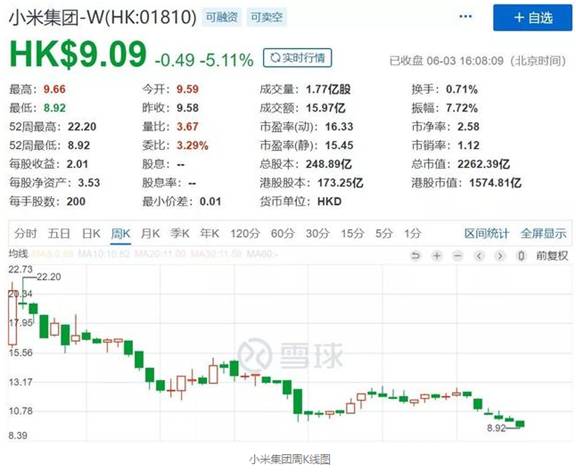Viewport: 576px width, 473px height.
Task: Open the three-dot more options menu
Action: coord(465,17)
